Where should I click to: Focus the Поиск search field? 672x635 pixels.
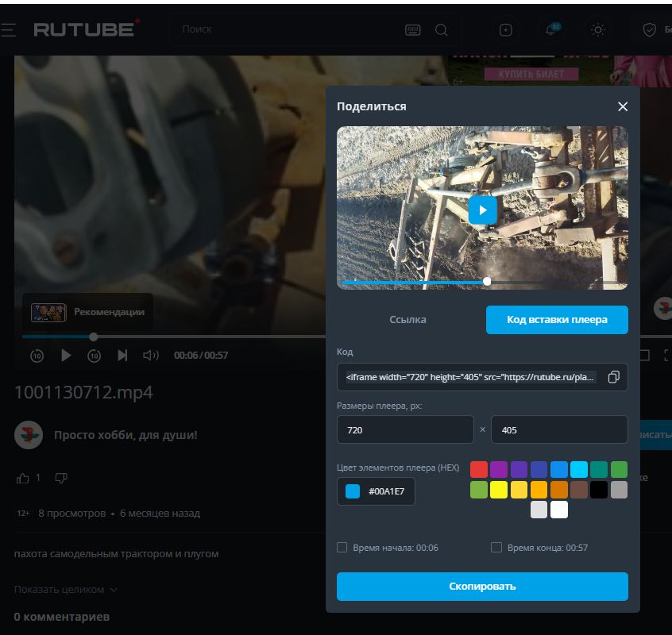pyautogui.click(x=287, y=29)
